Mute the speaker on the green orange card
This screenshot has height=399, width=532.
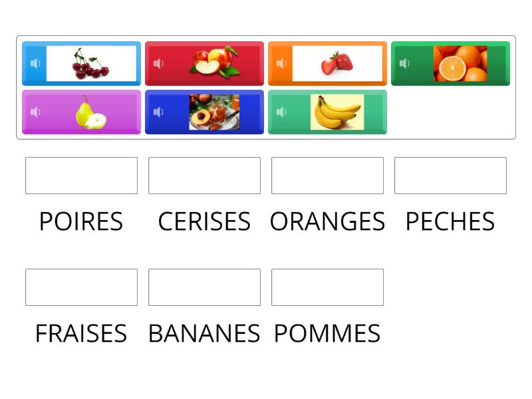(x=404, y=63)
